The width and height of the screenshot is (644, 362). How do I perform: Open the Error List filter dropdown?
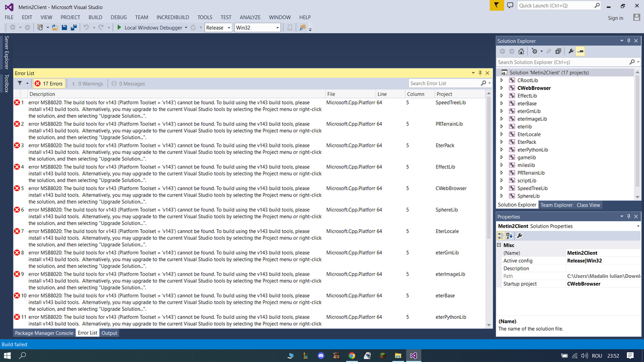click(x=23, y=83)
